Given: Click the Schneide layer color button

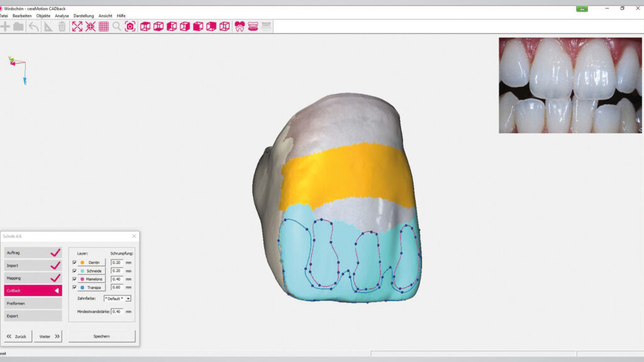Looking at the screenshot, I should [x=92, y=271].
